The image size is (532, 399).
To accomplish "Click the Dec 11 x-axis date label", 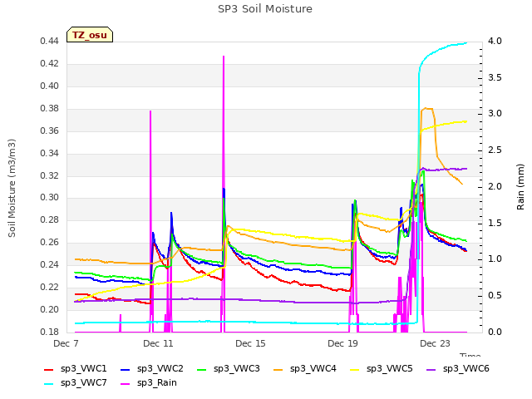I will [158, 343].
